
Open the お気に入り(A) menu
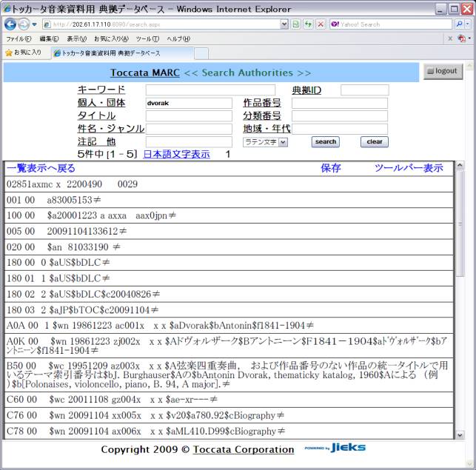pos(111,39)
